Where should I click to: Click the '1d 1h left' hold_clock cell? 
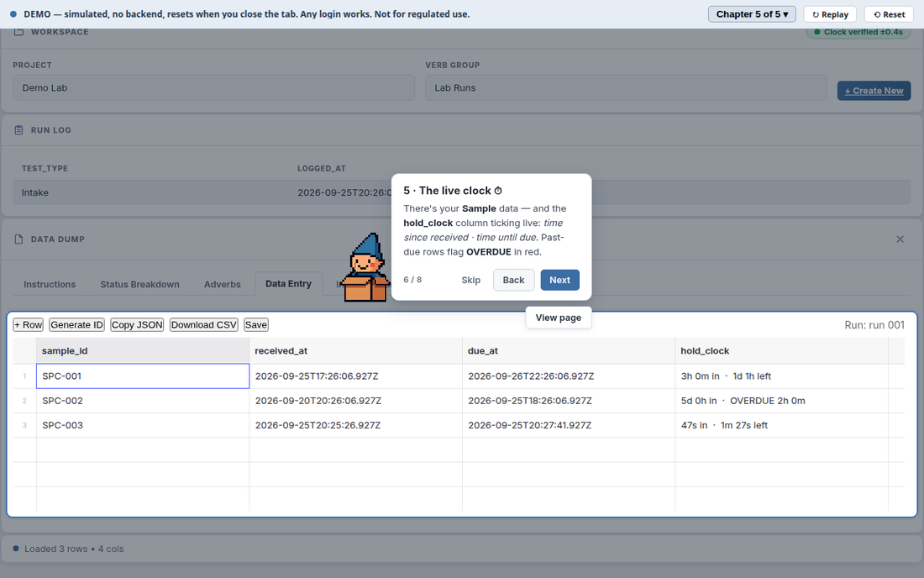tap(781, 376)
